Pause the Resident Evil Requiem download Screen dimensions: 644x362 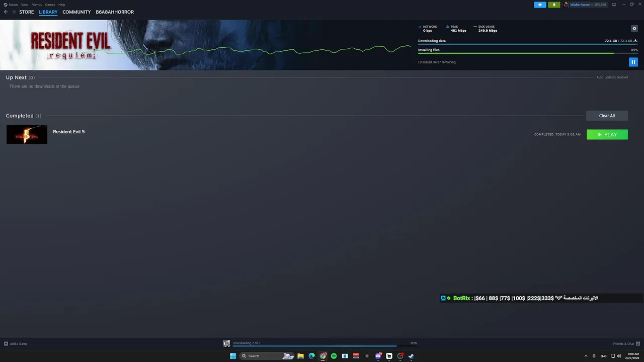click(x=633, y=62)
